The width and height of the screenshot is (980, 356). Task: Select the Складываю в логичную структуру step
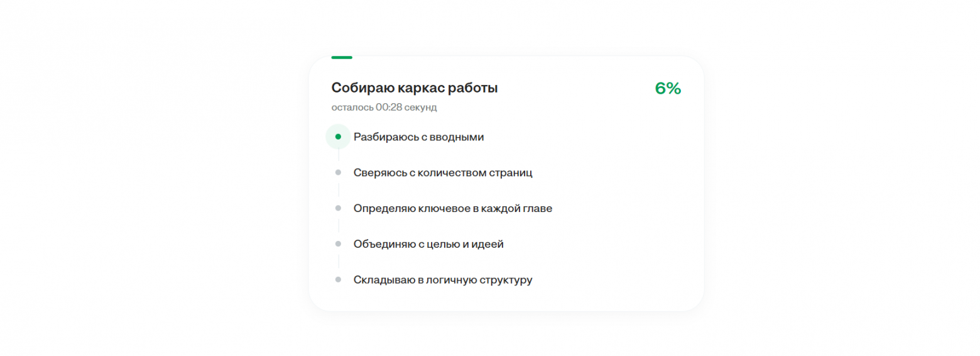(x=443, y=280)
